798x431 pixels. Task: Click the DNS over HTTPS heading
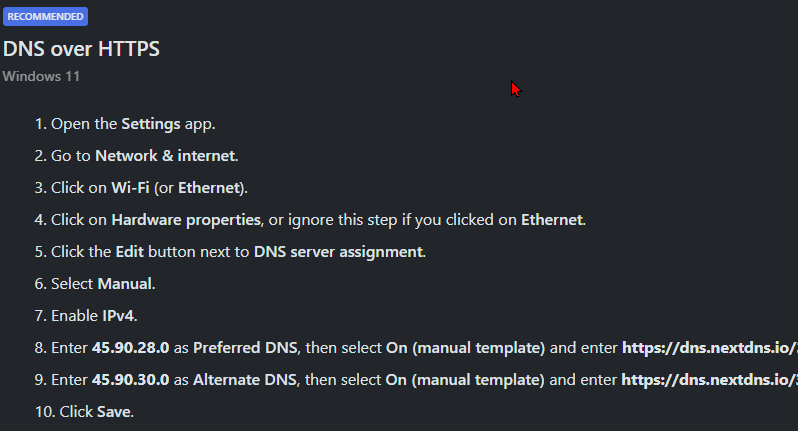(x=81, y=49)
